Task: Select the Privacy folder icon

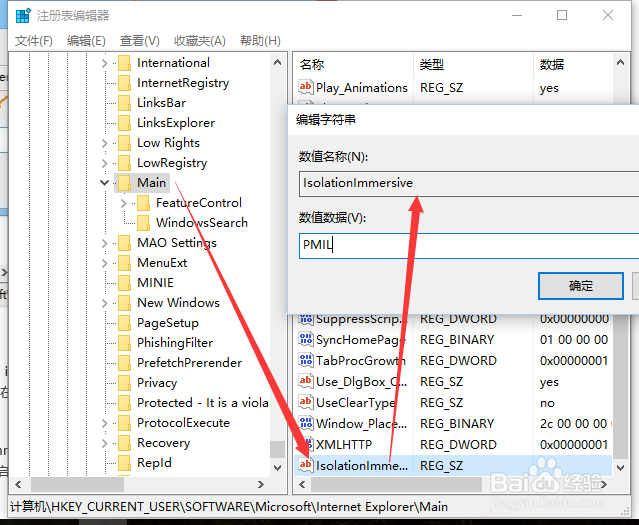Action: coord(124,383)
